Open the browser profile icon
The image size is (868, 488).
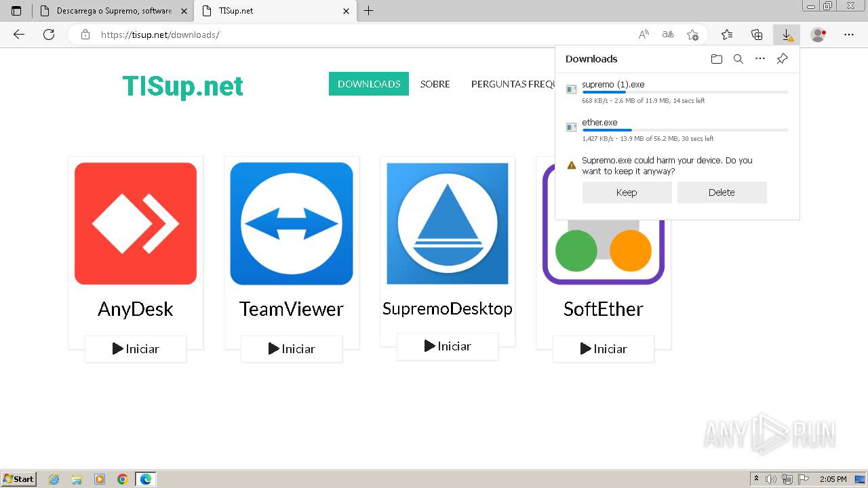tap(818, 35)
